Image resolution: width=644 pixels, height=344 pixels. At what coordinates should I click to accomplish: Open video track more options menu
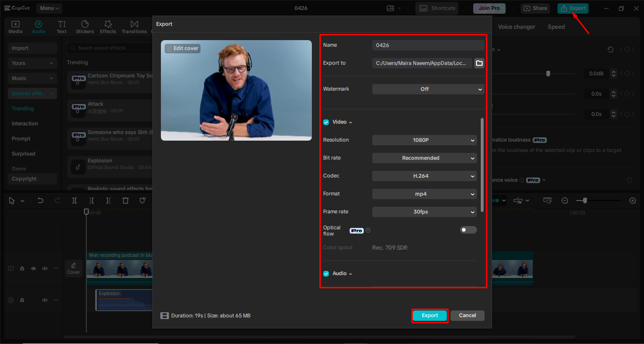[x=56, y=268]
